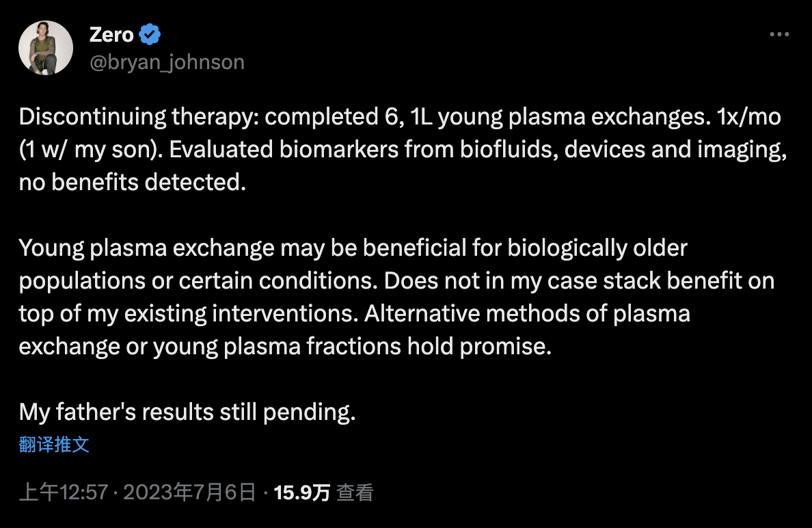Viewport: 812px width, 528px height.
Task: Click the 上午12:57 timestamp
Action: [x=63, y=492]
